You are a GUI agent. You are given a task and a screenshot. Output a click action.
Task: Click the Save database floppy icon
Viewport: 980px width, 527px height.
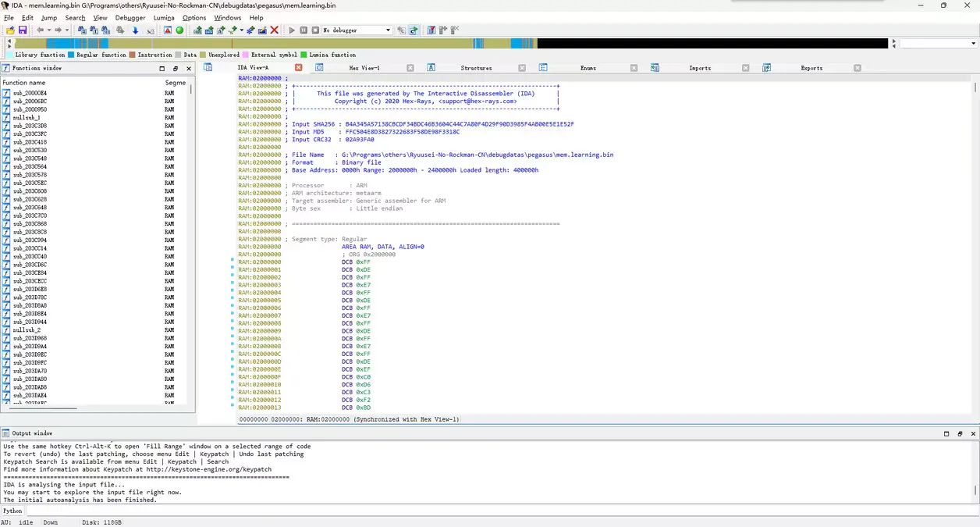(x=23, y=30)
